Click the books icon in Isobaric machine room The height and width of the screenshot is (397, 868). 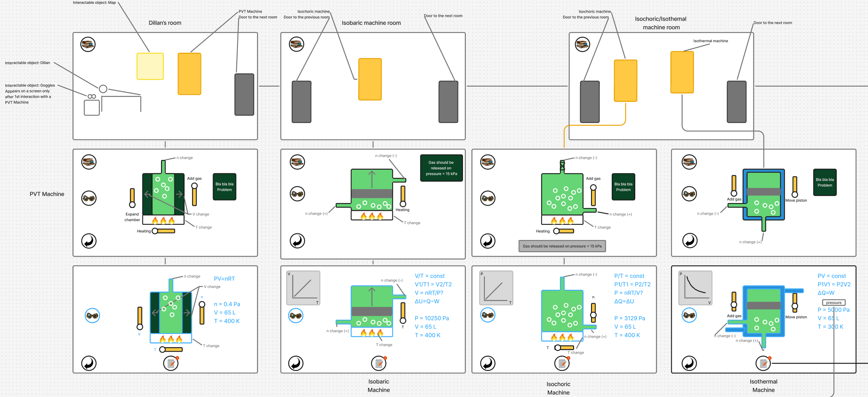[296, 44]
